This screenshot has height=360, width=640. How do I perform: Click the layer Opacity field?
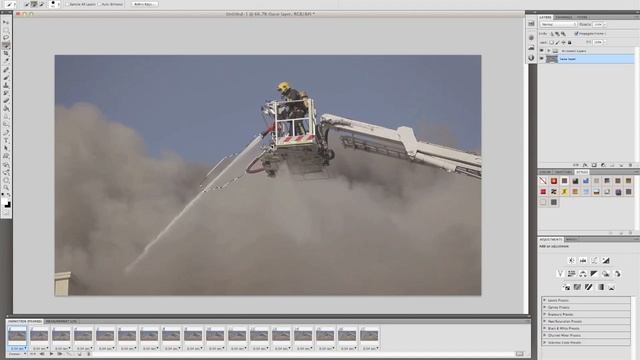598,24
